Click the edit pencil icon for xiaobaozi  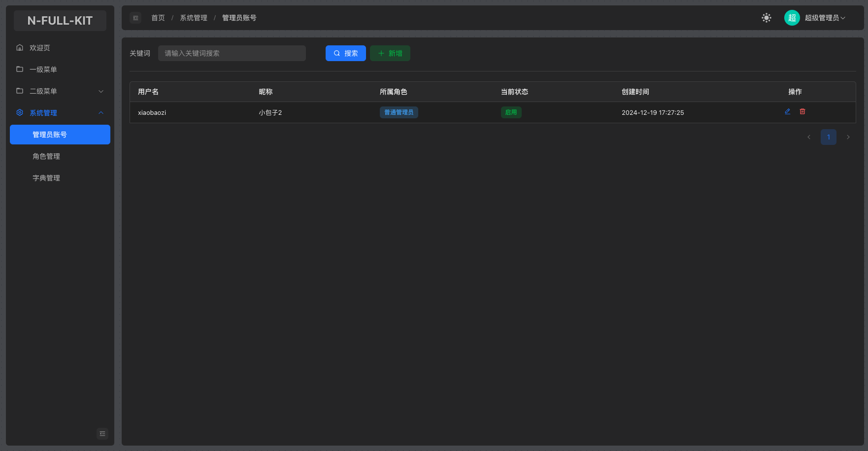tap(787, 112)
